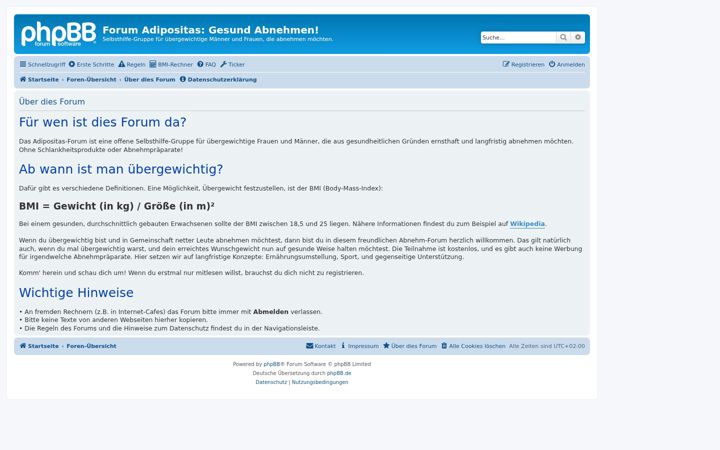
Task: Click the trash icon for cookies
Action: click(444, 346)
